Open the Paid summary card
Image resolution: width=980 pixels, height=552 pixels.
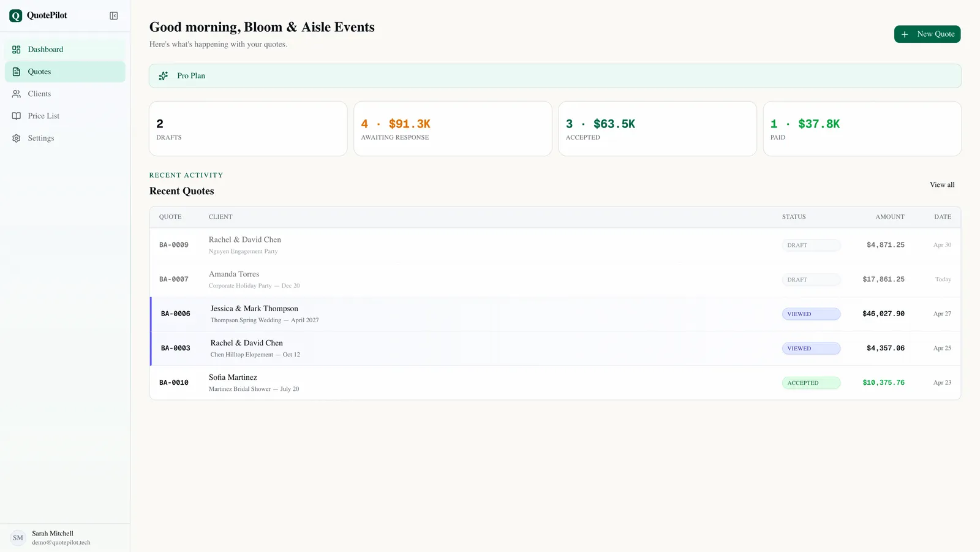tap(862, 129)
